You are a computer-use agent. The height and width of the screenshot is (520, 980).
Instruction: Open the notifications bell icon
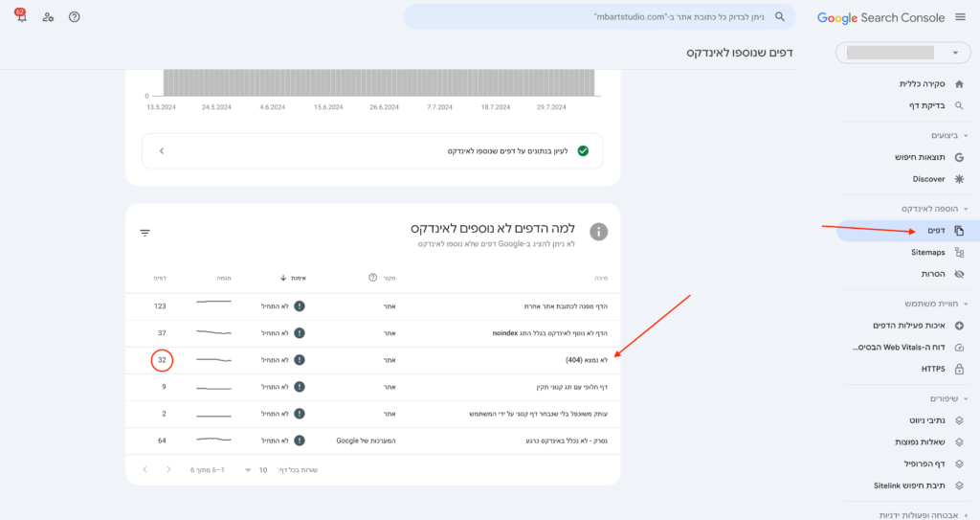[21, 16]
